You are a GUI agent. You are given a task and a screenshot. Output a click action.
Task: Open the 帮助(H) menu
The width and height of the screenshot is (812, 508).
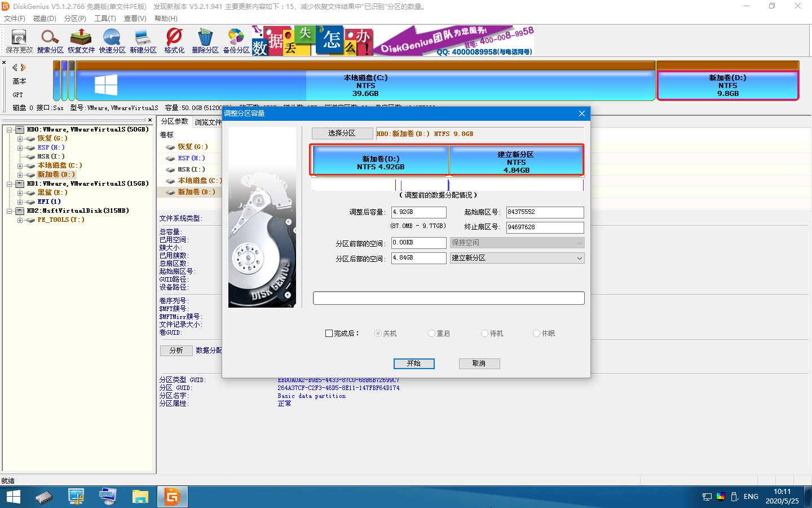(166, 19)
